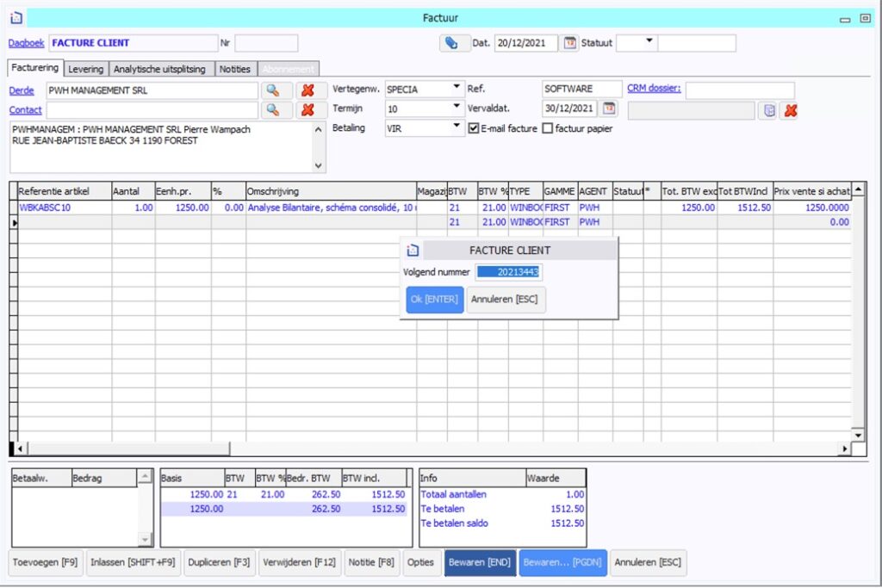This screenshot has width=882, height=588.
Task: Click address box down scroll arrow
Action: pyautogui.click(x=319, y=165)
